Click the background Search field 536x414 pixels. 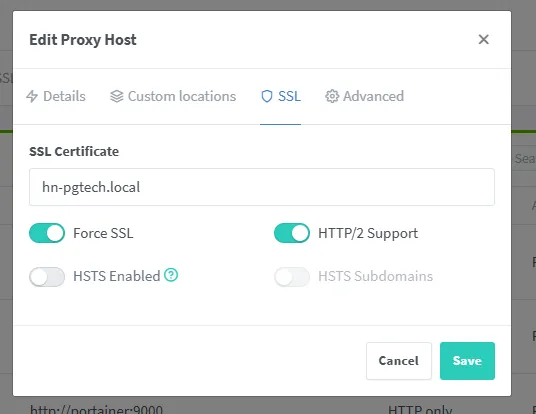tap(523, 158)
